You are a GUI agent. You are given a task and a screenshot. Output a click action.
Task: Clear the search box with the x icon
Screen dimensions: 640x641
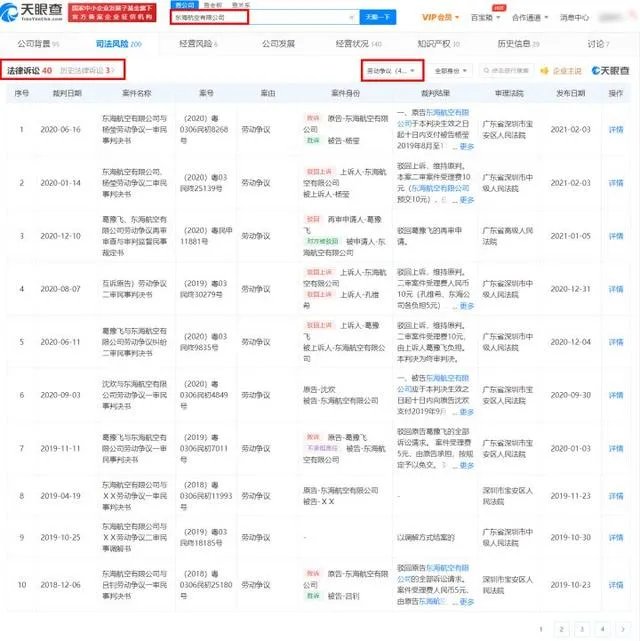point(351,18)
